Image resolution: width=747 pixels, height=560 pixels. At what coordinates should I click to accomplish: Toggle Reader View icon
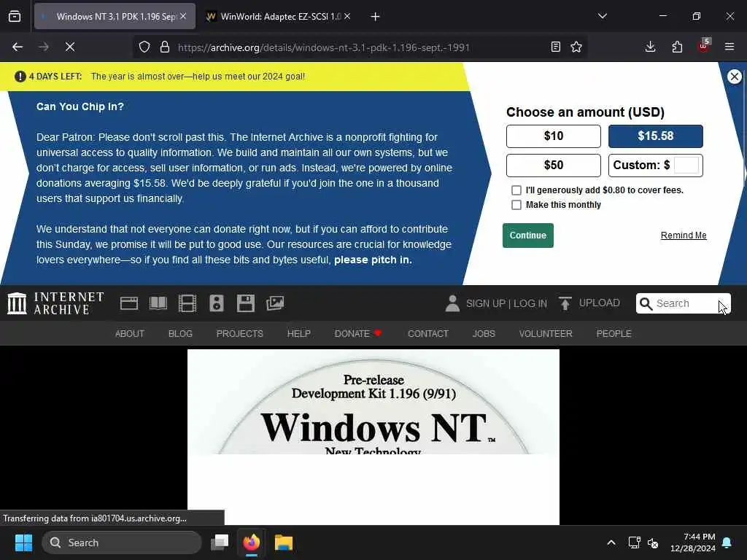pyautogui.click(x=555, y=47)
